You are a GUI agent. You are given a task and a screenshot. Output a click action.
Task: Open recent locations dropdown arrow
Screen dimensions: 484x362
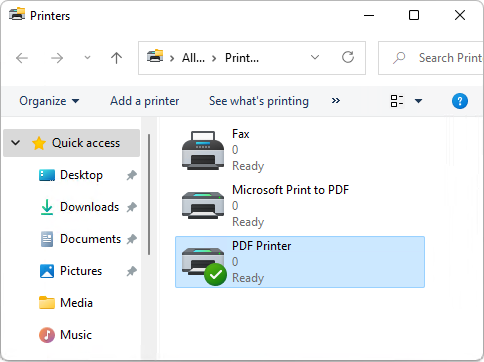pos(87,58)
